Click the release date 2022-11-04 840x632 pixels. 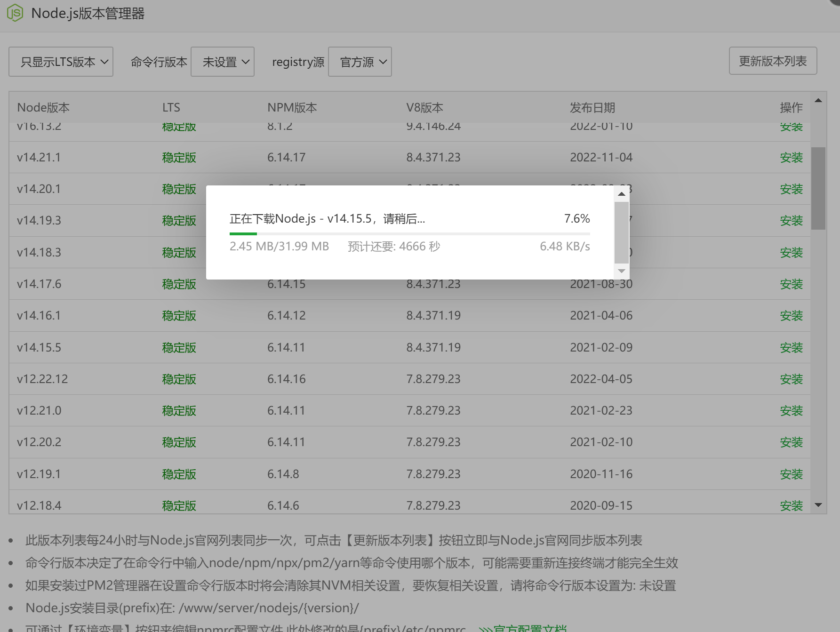(601, 157)
